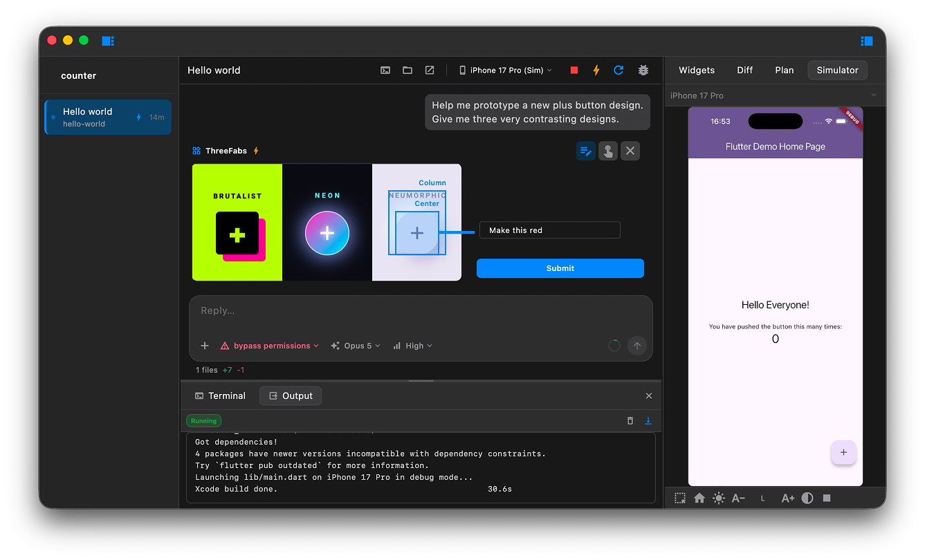Click the simulator home icon

[x=699, y=498]
